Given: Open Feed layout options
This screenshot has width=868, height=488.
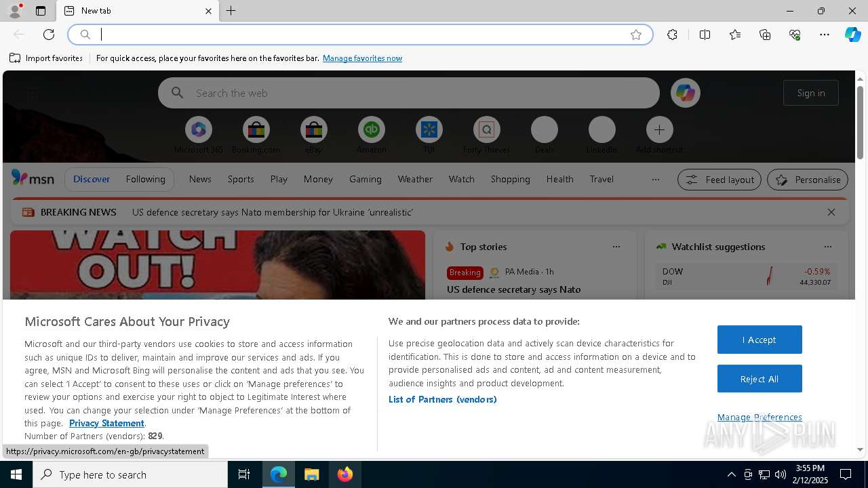Looking at the screenshot, I should click(x=719, y=180).
